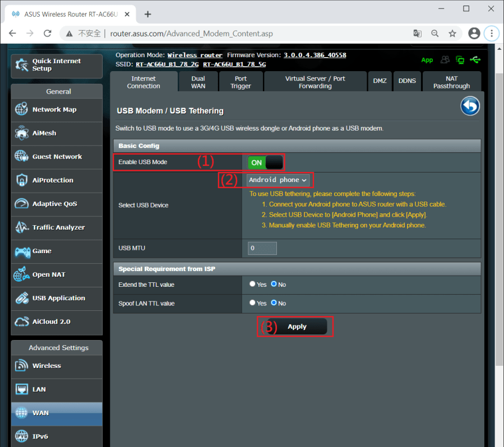Open the AiProtection shield icon
This screenshot has width=504, height=447.
click(22, 180)
